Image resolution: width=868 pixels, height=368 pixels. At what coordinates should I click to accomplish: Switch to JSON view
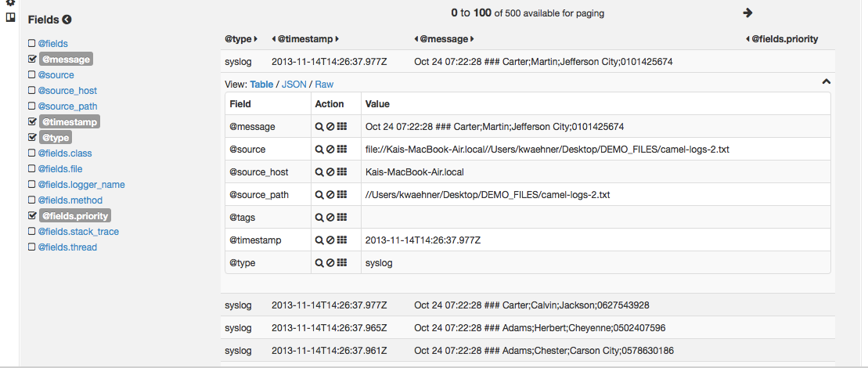[294, 84]
